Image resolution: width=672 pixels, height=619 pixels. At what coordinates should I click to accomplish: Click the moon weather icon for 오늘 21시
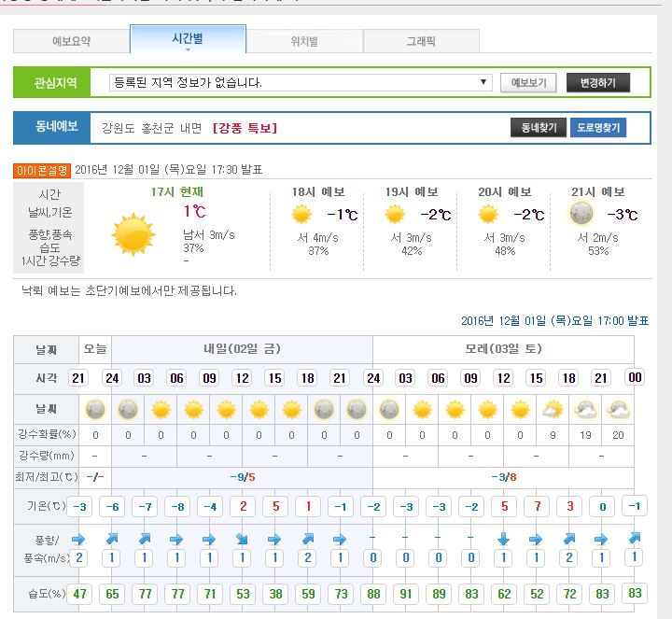coord(95,409)
